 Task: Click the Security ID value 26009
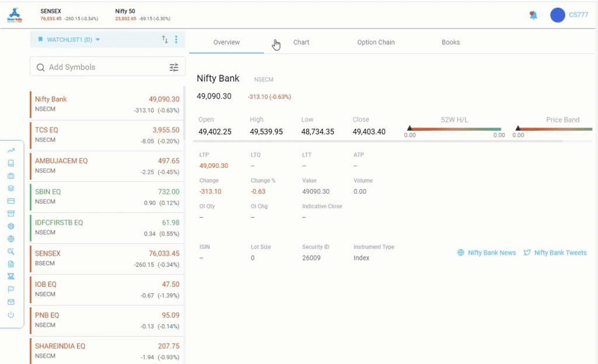[x=311, y=258]
